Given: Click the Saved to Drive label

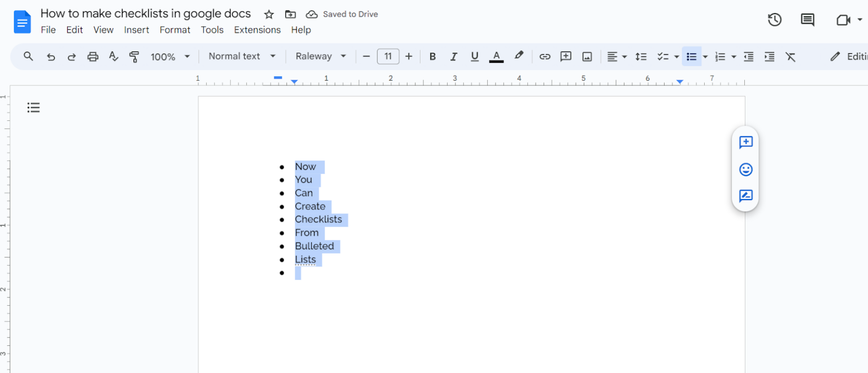Looking at the screenshot, I should coord(350,14).
